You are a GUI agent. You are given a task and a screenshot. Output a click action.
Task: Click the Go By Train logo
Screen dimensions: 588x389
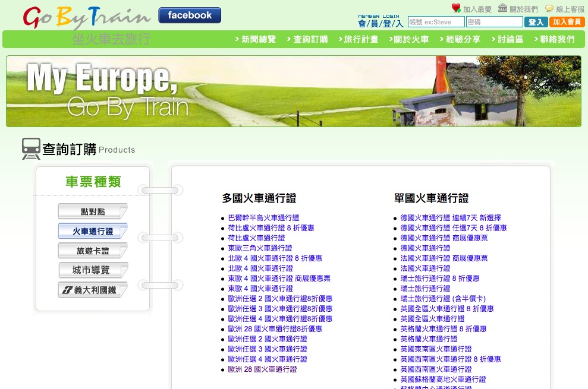[86, 18]
